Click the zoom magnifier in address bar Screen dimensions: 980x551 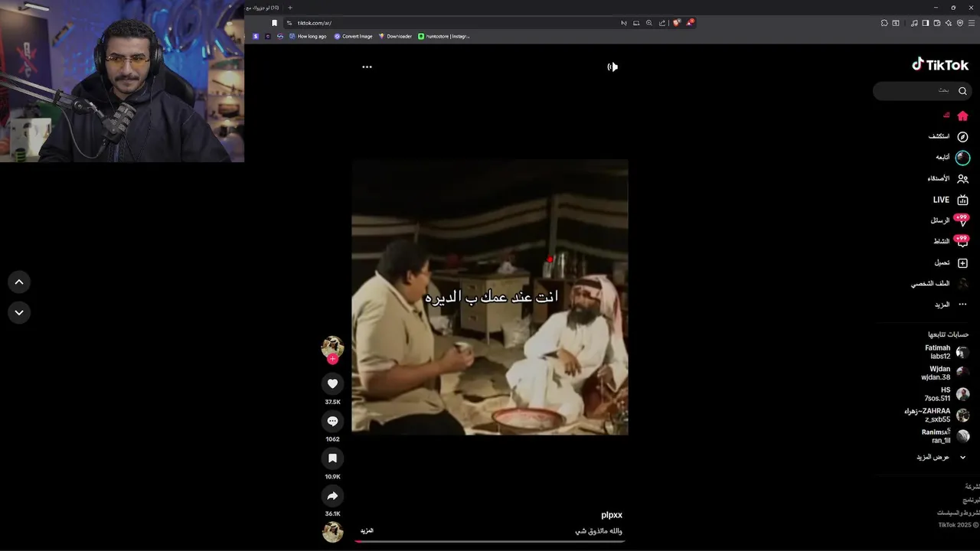649,23
